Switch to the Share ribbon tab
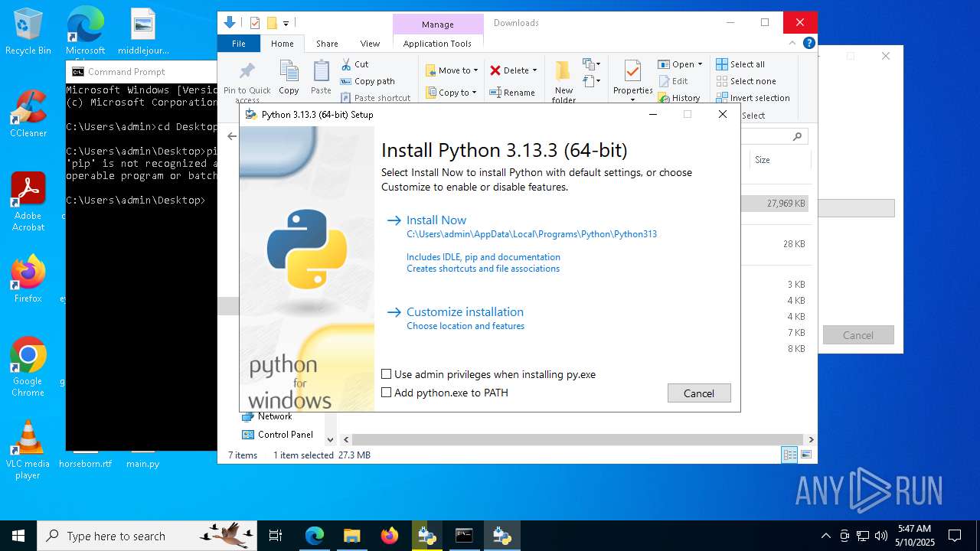The image size is (980, 551). tap(327, 44)
